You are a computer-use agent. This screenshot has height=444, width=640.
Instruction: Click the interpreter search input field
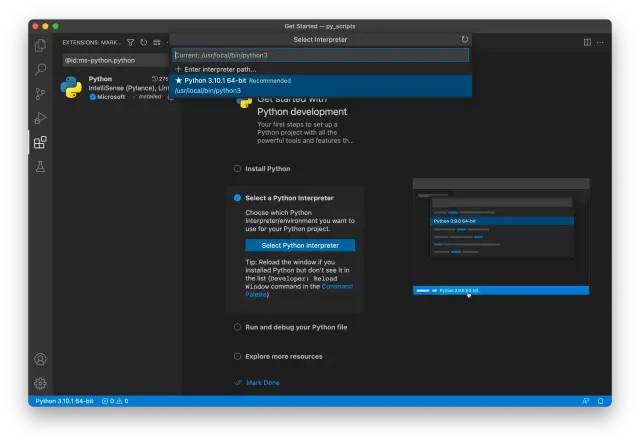[x=320, y=55]
